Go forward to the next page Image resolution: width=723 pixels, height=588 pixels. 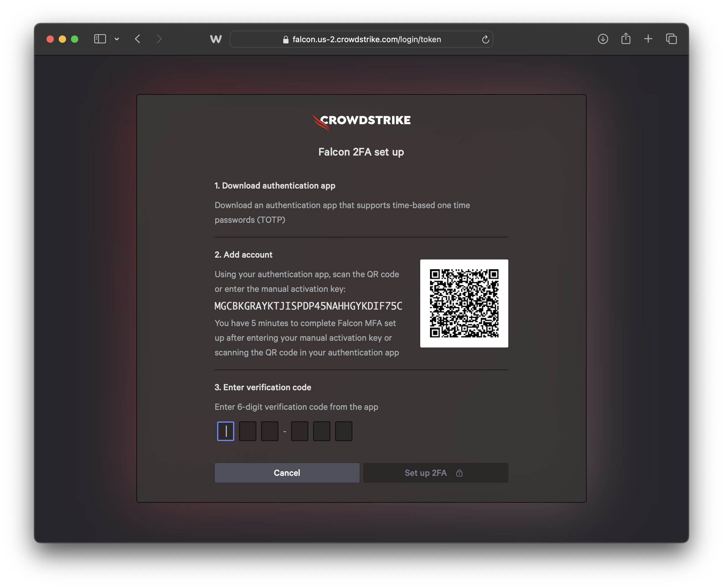click(x=159, y=39)
